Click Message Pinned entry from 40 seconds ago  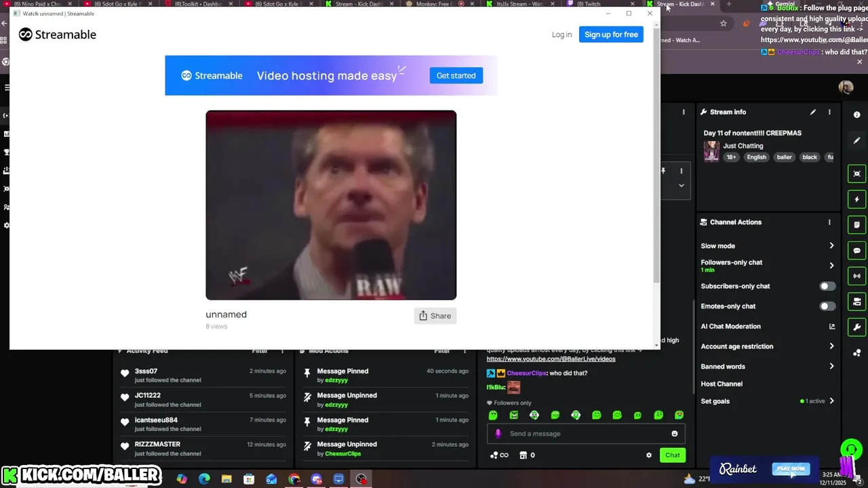point(385,375)
